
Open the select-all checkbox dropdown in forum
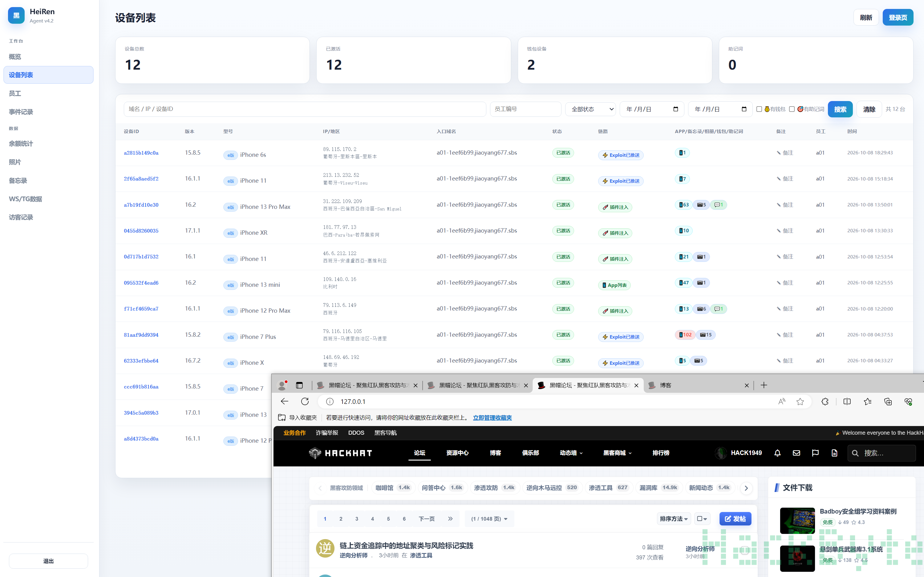[702, 518]
